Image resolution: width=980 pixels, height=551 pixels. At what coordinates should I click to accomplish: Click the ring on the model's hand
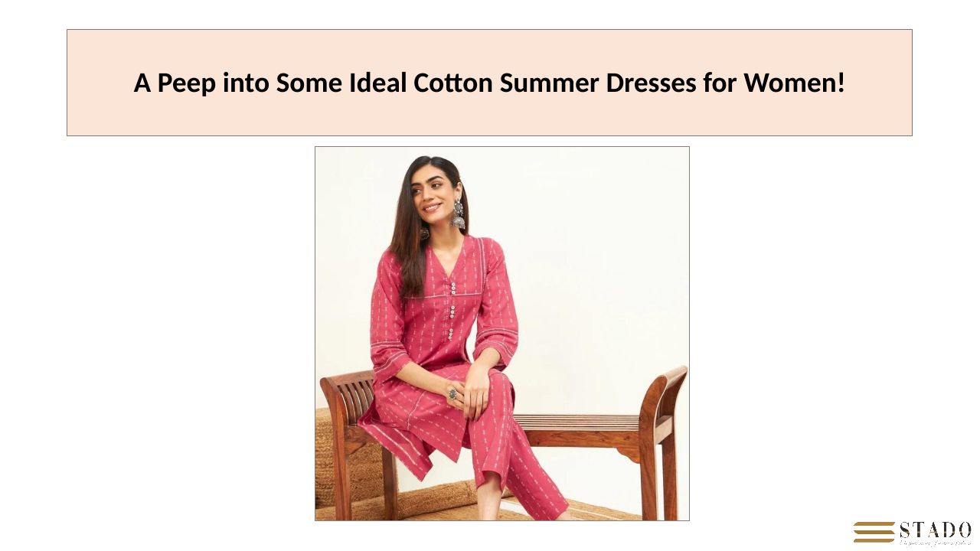(453, 393)
